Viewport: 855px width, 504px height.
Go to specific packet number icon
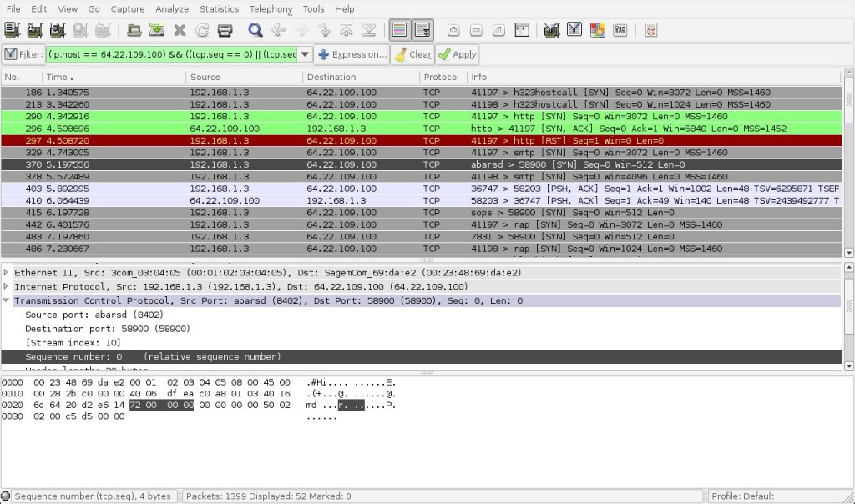324,30
